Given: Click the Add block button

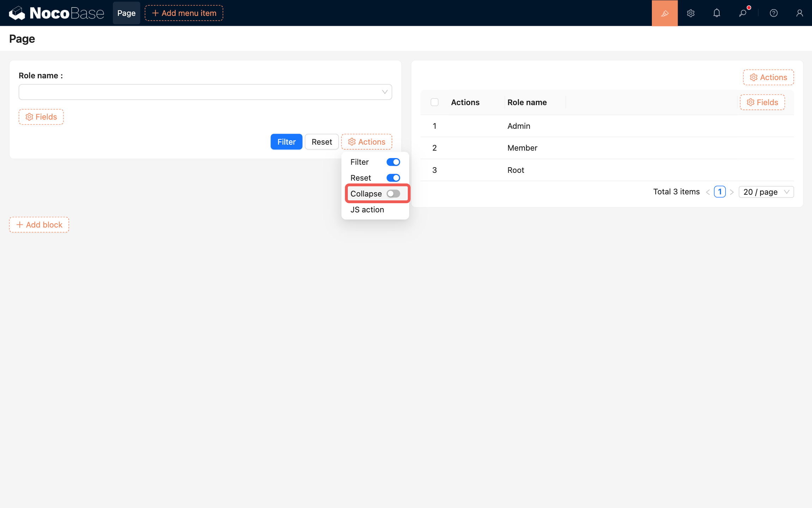Looking at the screenshot, I should (39, 225).
